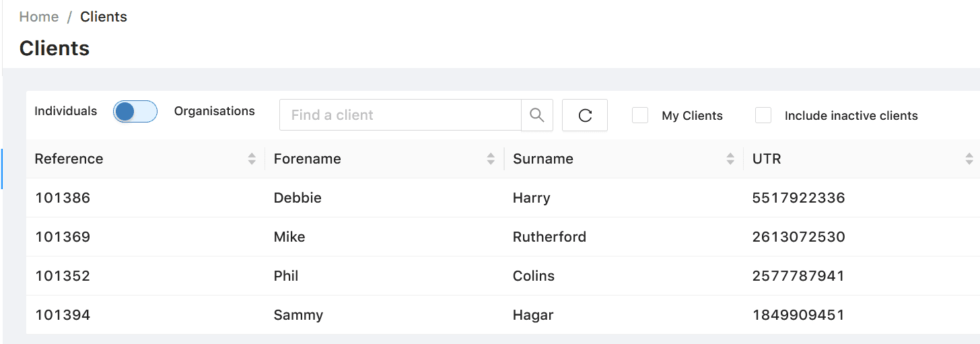Click the Include inactive clients label

851,116
